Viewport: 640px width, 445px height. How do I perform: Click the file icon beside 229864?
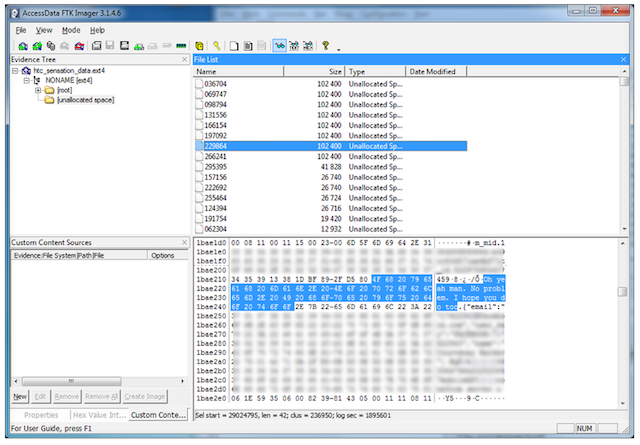tap(199, 146)
